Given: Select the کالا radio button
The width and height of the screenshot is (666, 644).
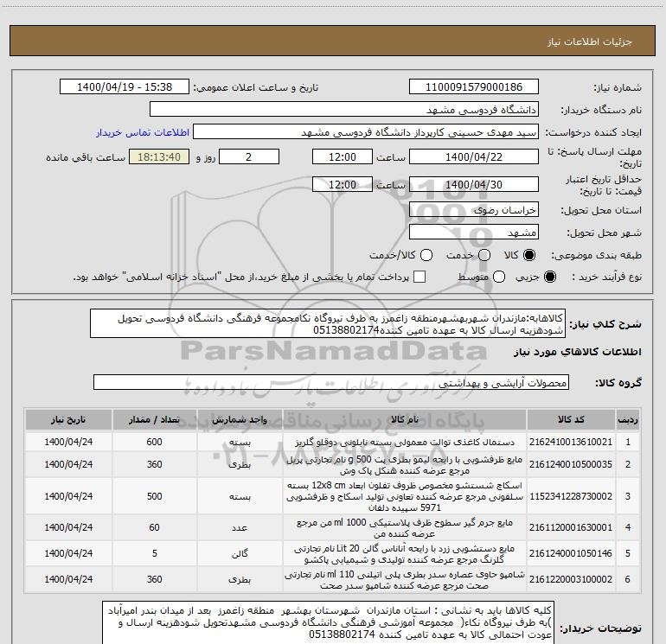Looking at the screenshot, I should pos(529,255).
